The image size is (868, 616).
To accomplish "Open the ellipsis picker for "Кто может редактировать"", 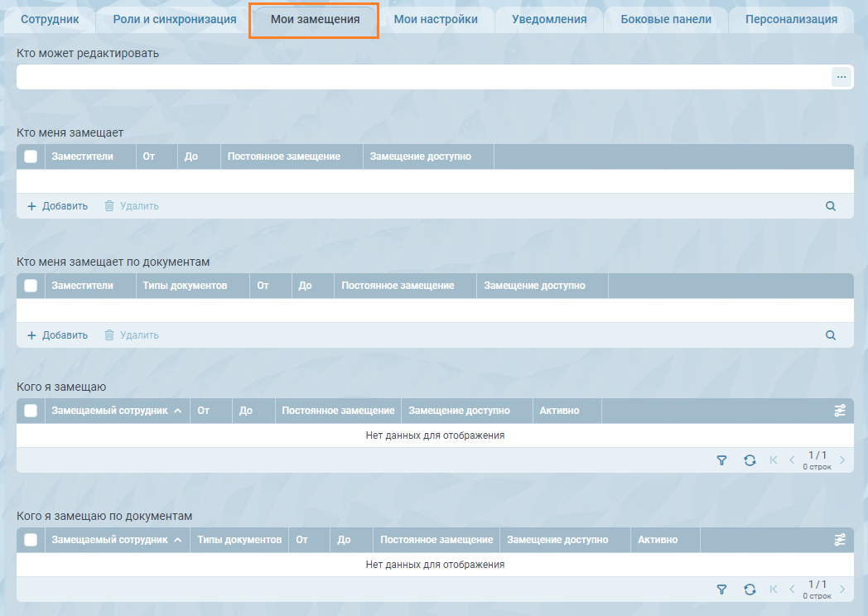I will pos(841,77).
